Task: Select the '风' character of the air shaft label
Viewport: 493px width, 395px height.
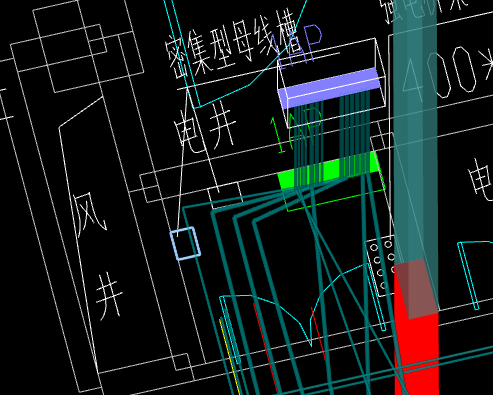Action: click(89, 214)
